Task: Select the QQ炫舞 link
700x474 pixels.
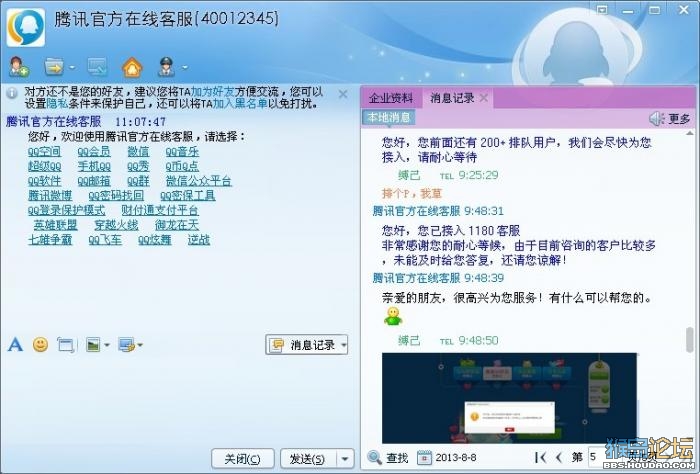Action: point(154,240)
